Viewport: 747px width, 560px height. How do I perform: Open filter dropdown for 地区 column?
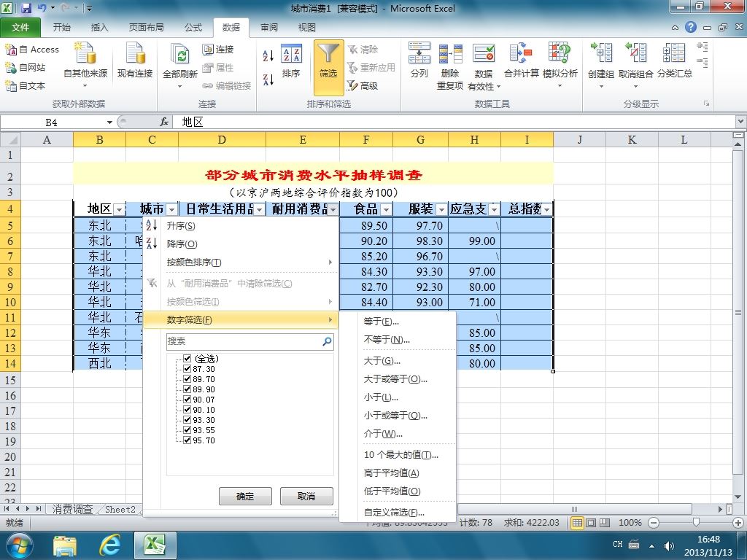pyautogui.click(x=119, y=209)
